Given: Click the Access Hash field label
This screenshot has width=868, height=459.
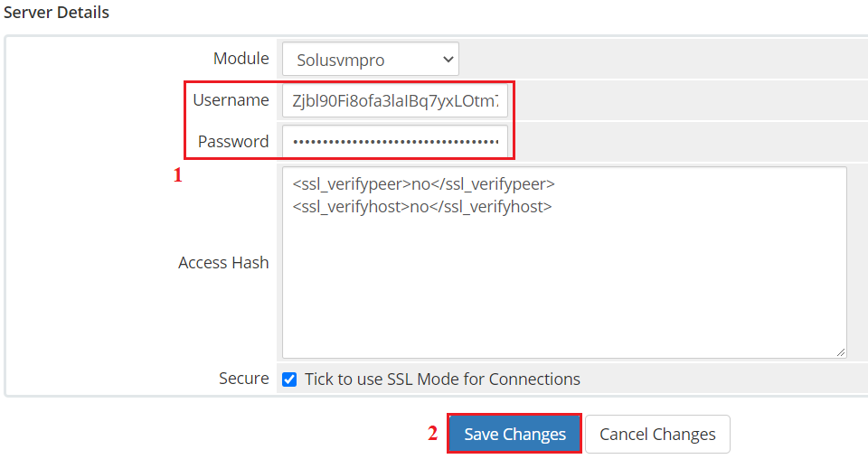Looking at the screenshot, I should pyautogui.click(x=223, y=263).
